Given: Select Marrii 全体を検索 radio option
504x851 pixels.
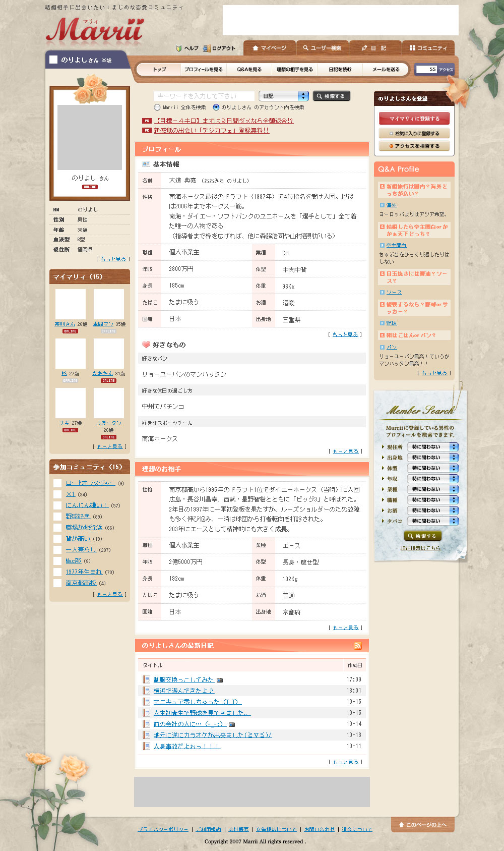Looking at the screenshot, I should click(x=157, y=107).
